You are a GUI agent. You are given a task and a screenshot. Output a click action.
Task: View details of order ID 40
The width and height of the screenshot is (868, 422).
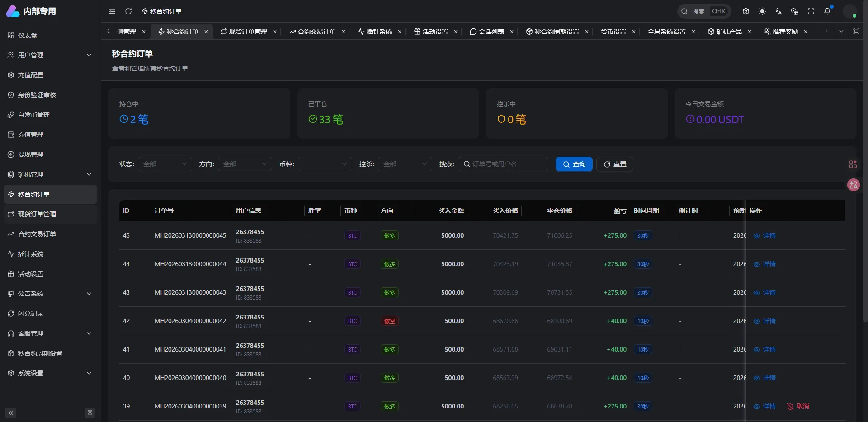point(764,378)
